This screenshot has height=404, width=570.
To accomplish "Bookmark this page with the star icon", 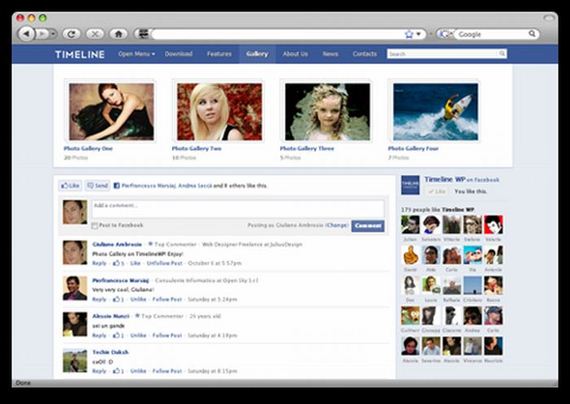I will (409, 34).
